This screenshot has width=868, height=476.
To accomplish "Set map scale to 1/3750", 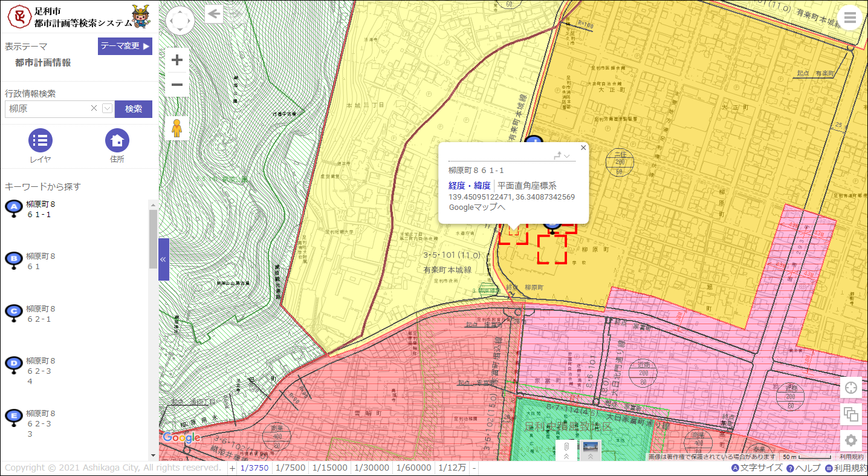I will click(254, 468).
